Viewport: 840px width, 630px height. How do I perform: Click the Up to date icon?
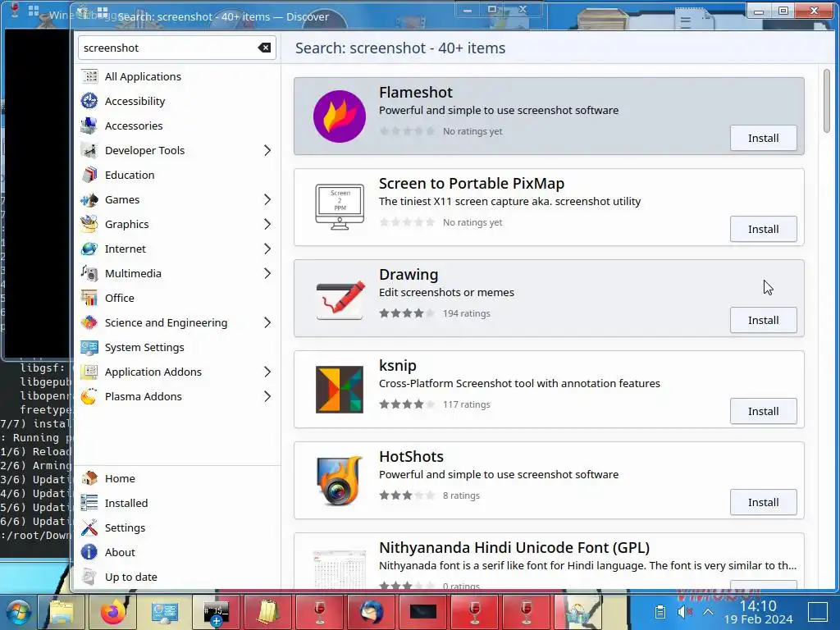click(x=89, y=577)
